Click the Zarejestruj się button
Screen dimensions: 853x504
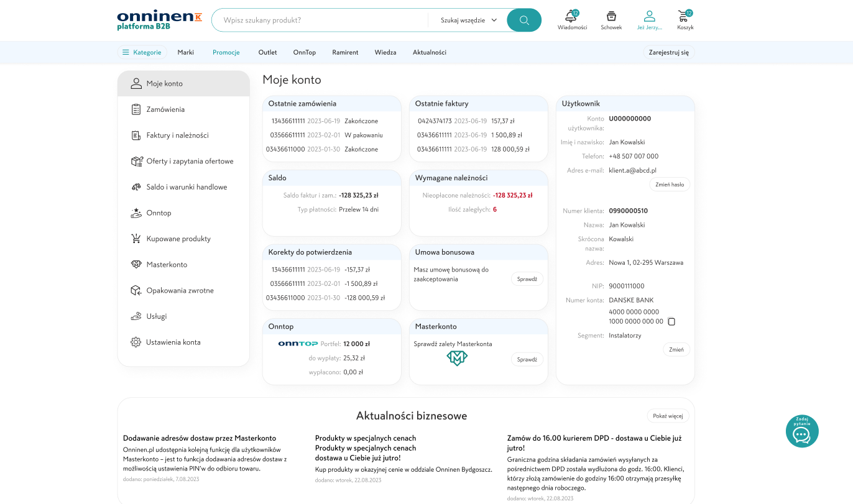tap(669, 52)
